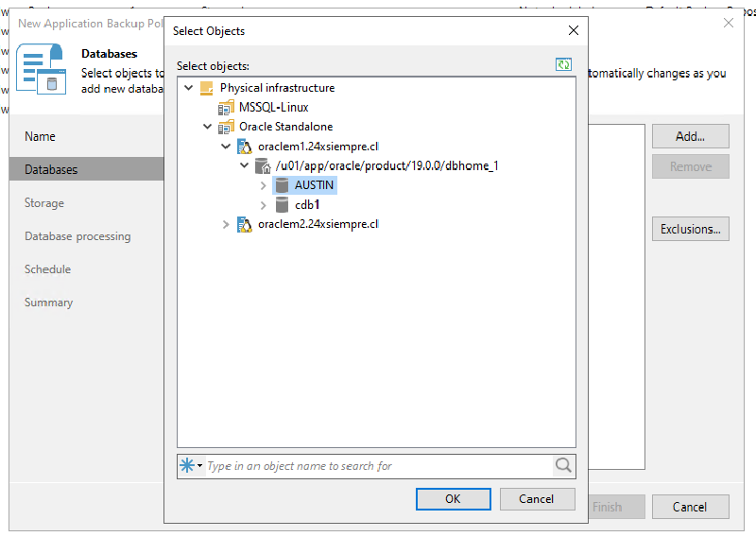Select MSSQL-Linux in the tree
This screenshot has width=756, height=554.
273,108
